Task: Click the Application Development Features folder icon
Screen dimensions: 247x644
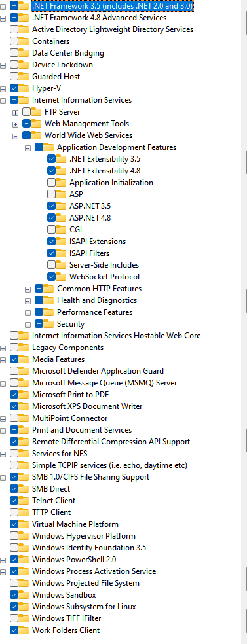Action: [49, 147]
